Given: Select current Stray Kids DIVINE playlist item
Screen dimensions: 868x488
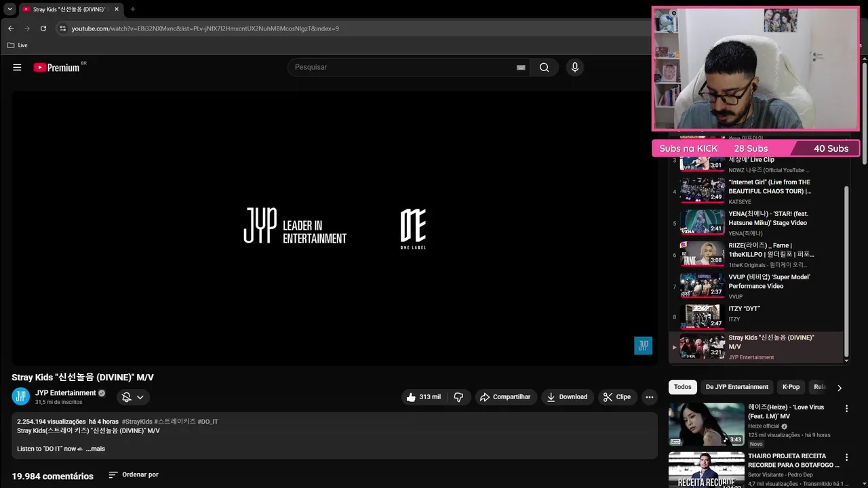Looking at the screenshot, I should pos(756,347).
